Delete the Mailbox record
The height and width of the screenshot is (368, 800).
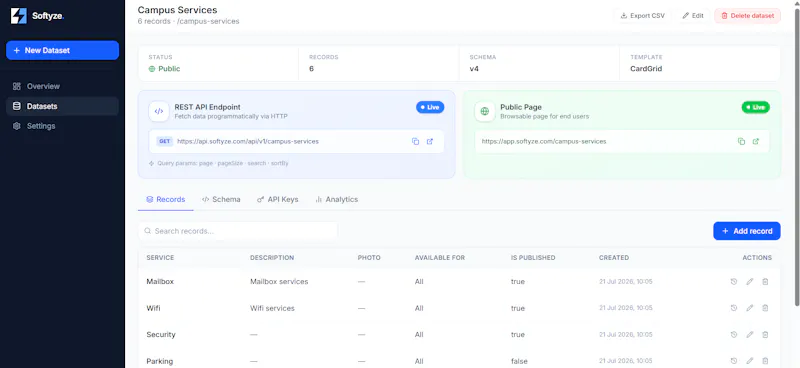[x=765, y=282]
